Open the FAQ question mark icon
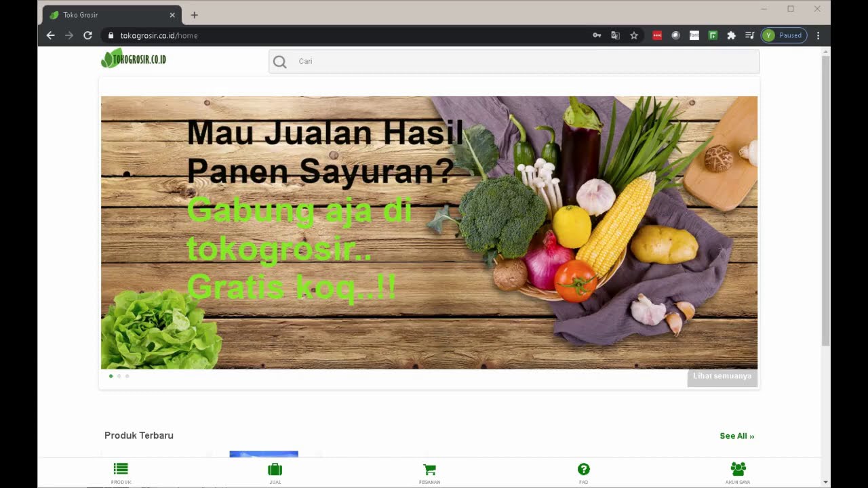Screen dimensions: 868x488 tap(584, 469)
